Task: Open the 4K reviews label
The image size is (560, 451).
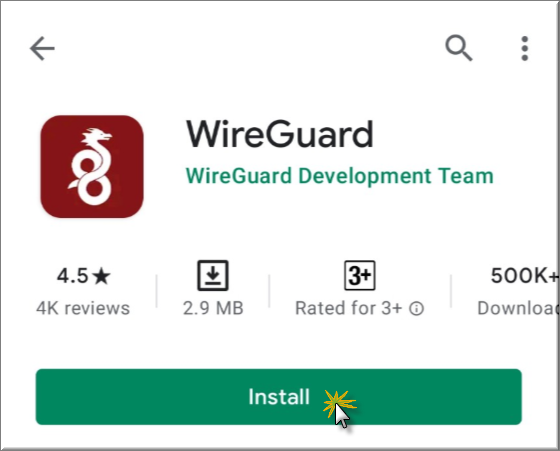Action: tap(83, 308)
